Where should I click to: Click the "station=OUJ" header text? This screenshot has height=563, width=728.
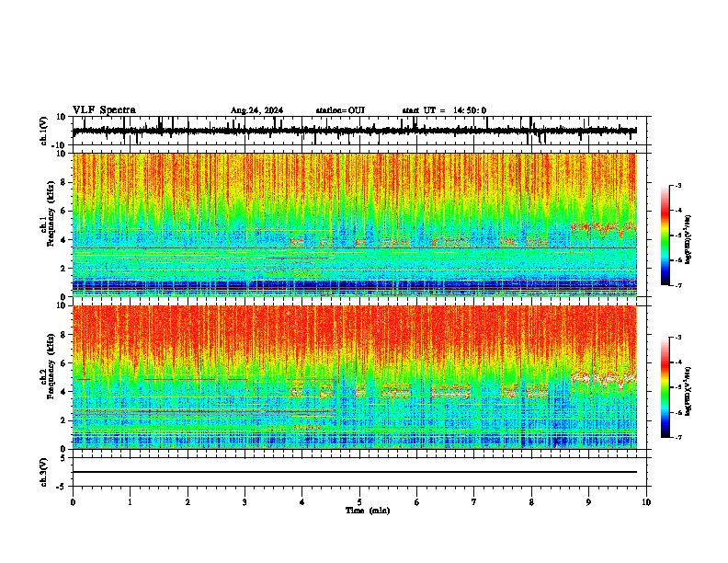click(340, 110)
